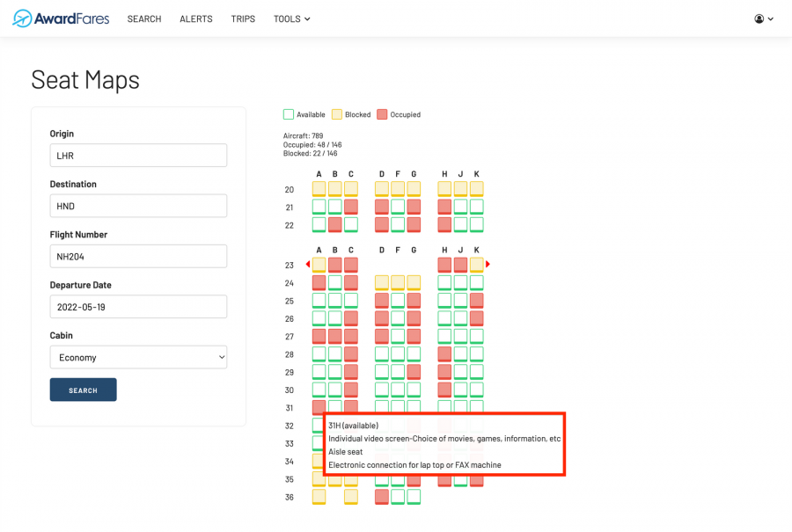Click occupied seat 25K
This screenshot has width=792, height=532.
coord(476,301)
